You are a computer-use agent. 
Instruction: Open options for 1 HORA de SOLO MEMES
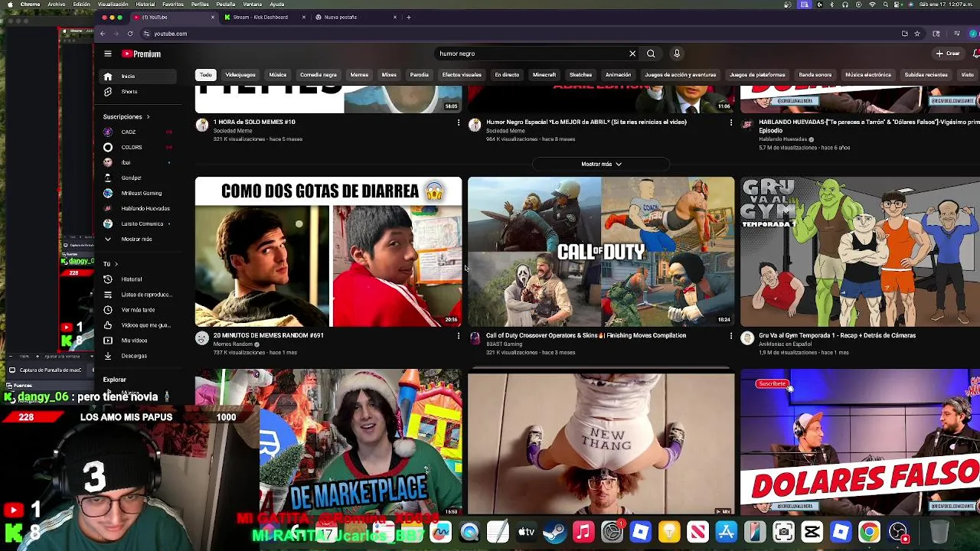(459, 122)
